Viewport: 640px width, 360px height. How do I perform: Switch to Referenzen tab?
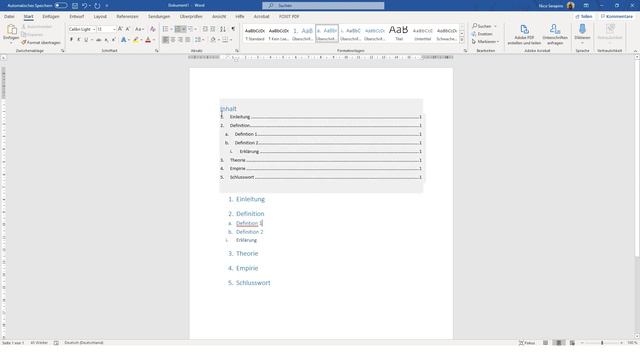(127, 17)
